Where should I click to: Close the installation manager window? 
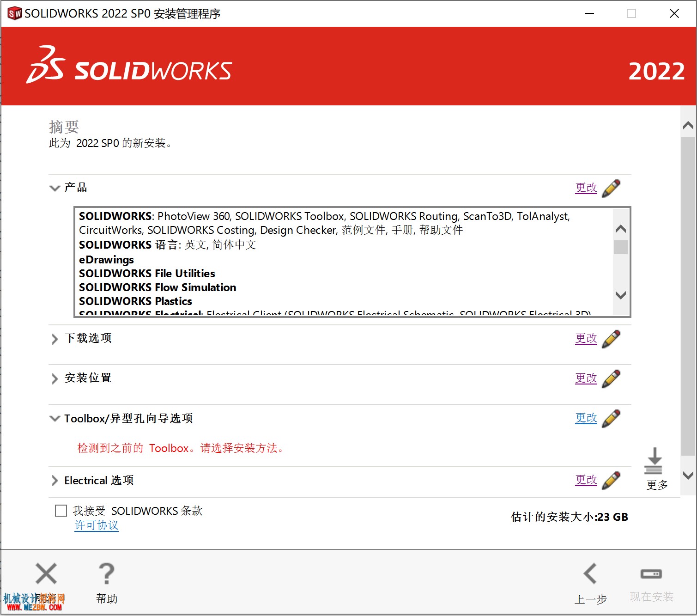coord(674,13)
